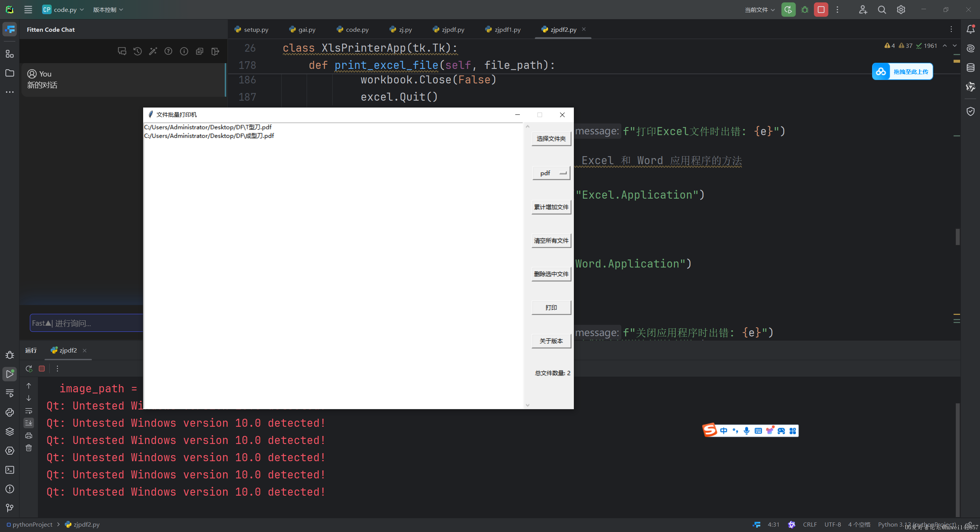Switch to zjpdf.py tab
980x532 pixels.
pos(448,29)
